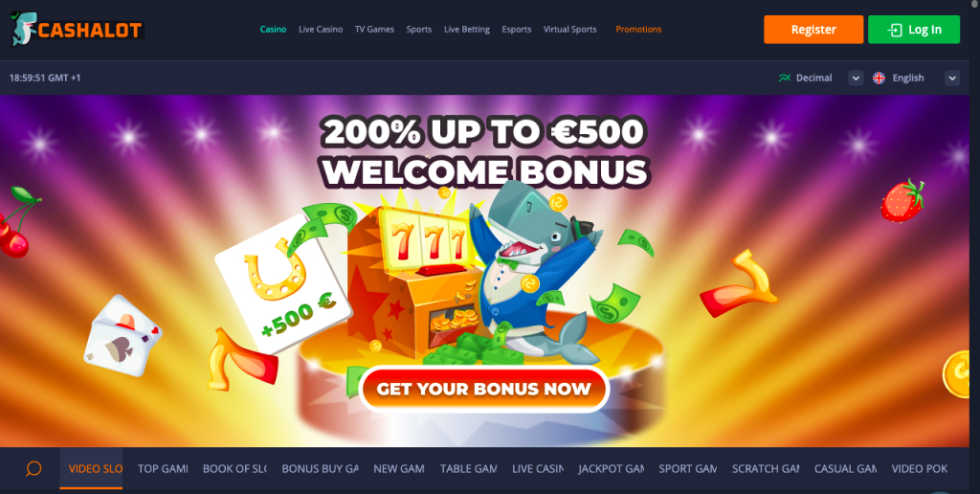Click the UK flag language icon
The height and width of the screenshot is (494, 980).
879,79
